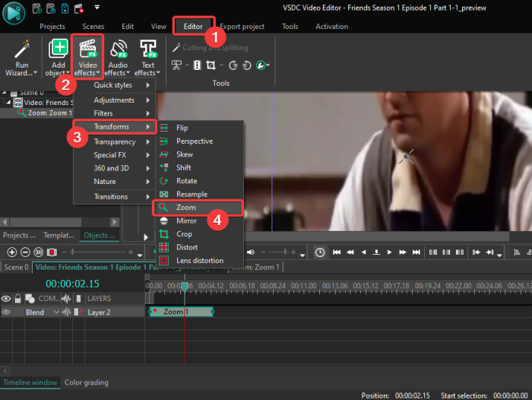Screen dimensions: 532x400
Task: Click the fast forward button
Action: [403, 252]
